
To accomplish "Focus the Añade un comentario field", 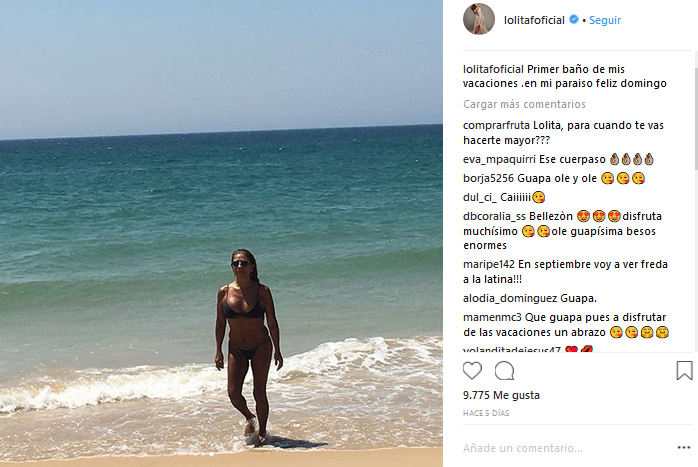I will 565,448.
